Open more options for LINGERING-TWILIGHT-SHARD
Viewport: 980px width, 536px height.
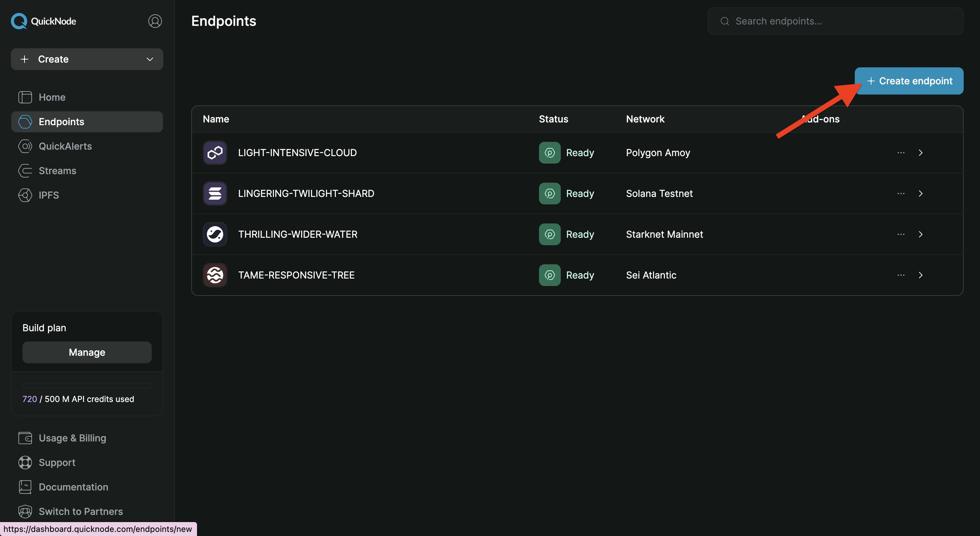(901, 194)
